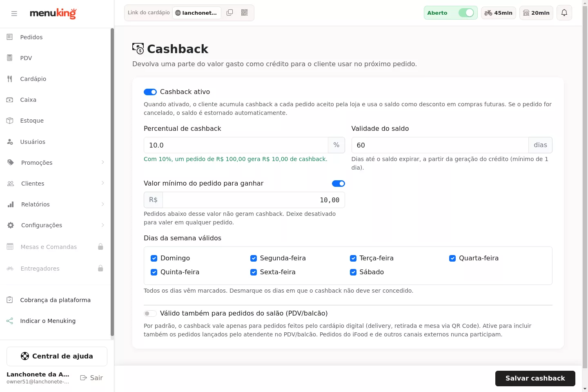Screen dimensions: 588x392
Task: Click the menuking logo
Action: [x=53, y=13]
